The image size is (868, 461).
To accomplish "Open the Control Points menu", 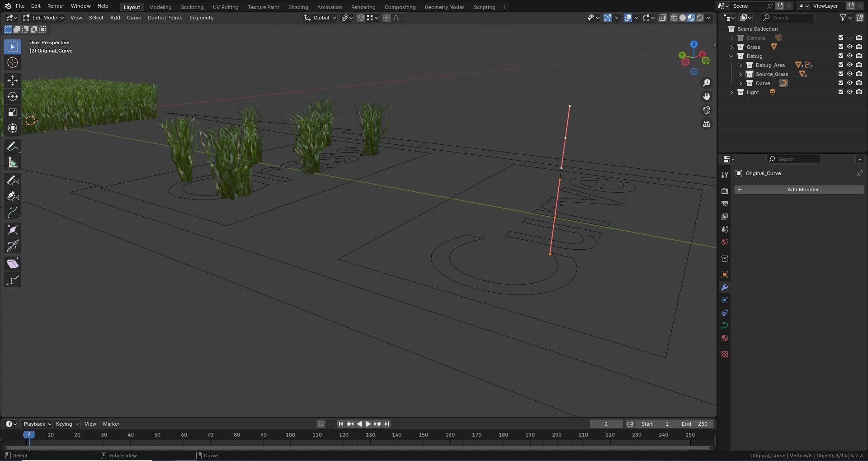I will coord(165,18).
